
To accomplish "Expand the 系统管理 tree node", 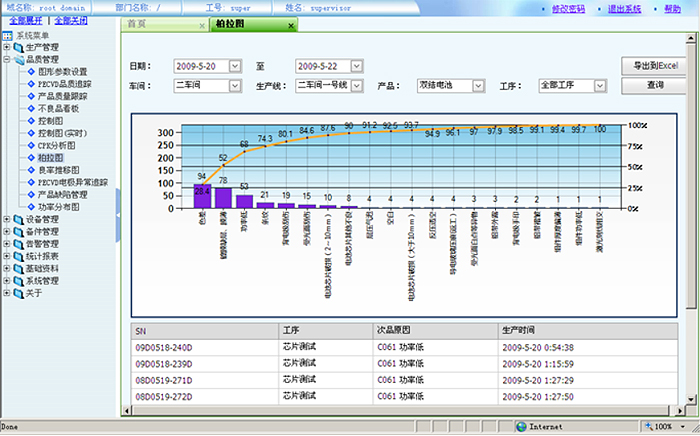I will (x=7, y=281).
